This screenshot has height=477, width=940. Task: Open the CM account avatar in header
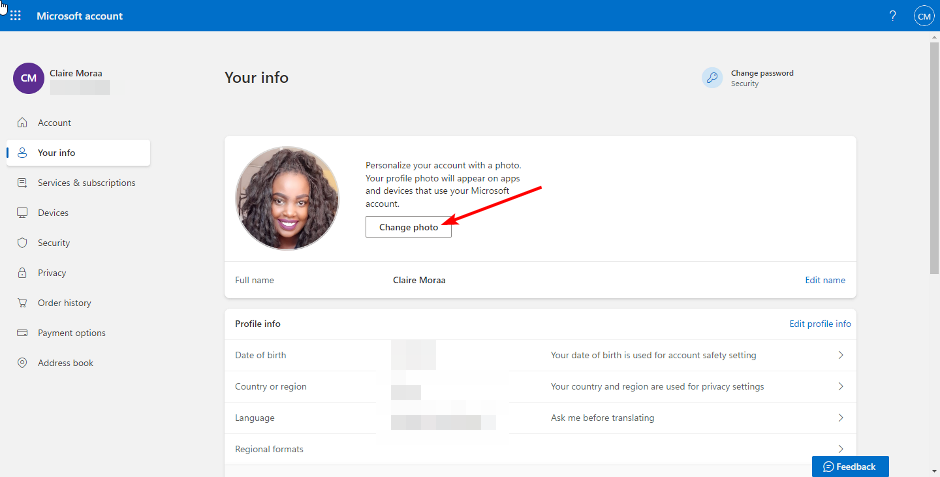[x=924, y=16]
